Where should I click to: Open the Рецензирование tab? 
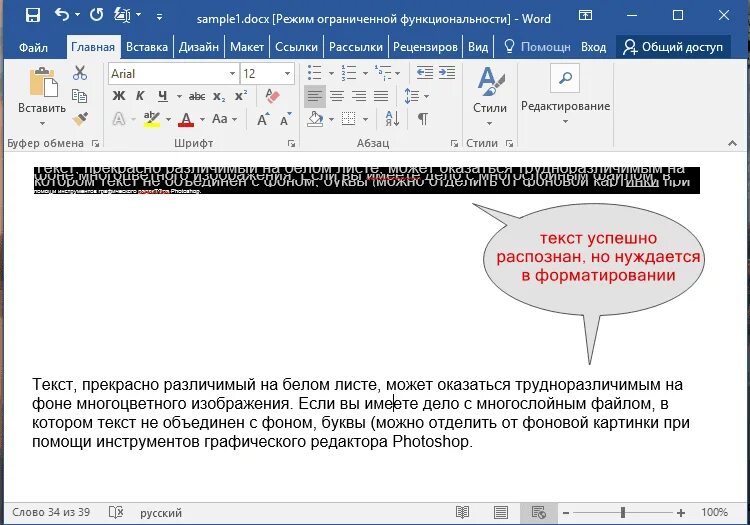pyautogui.click(x=425, y=47)
